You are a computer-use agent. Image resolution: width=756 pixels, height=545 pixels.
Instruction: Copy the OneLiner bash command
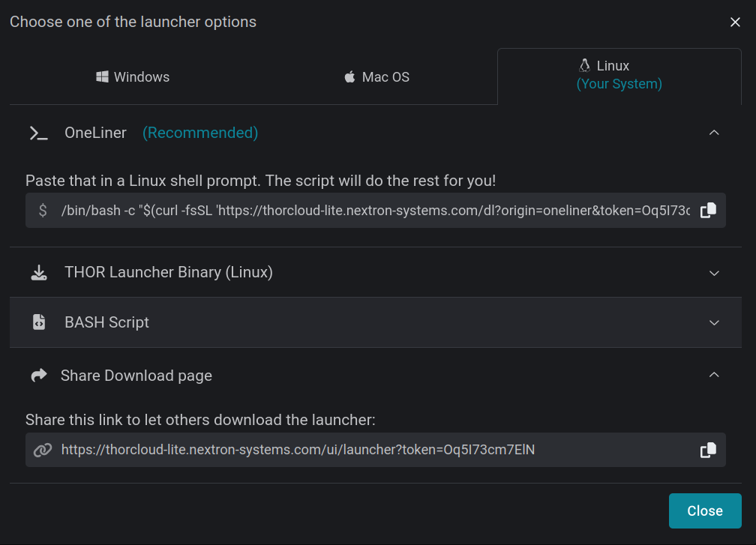coord(708,211)
